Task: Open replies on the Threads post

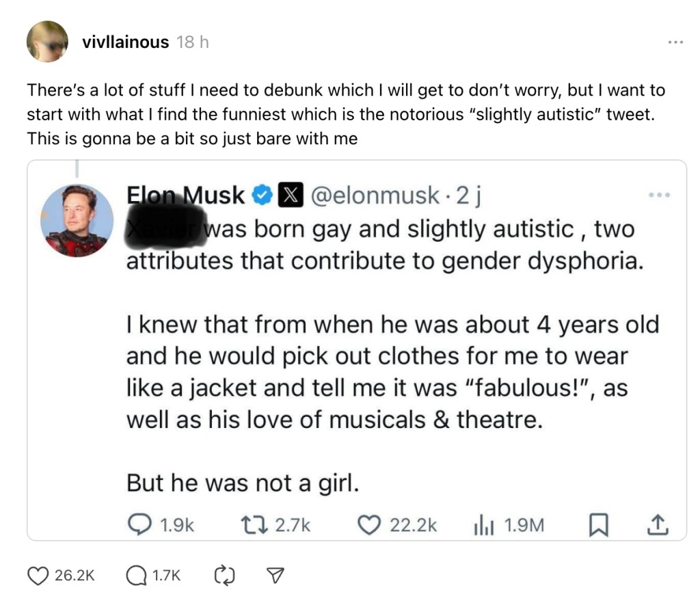Action: (137, 576)
